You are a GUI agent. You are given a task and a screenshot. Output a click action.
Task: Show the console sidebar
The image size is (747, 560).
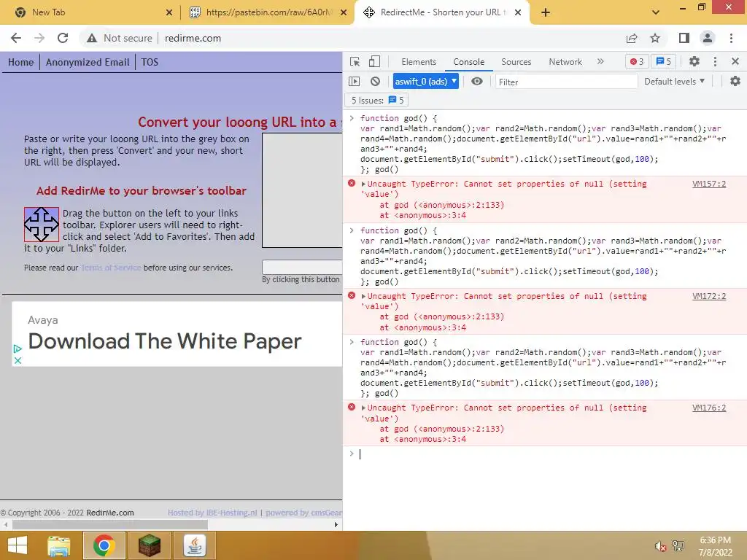point(354,82)
